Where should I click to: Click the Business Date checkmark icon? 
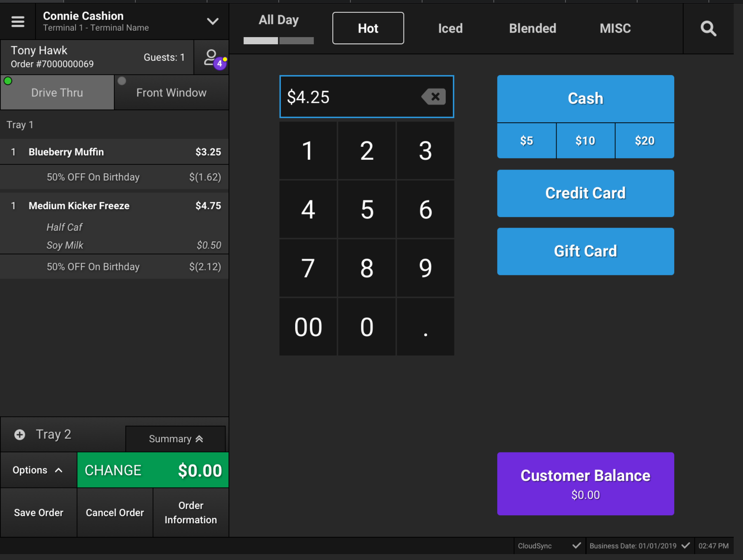coord(686,546)
